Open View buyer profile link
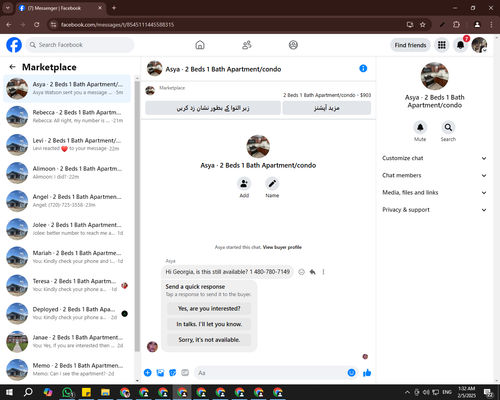This screenshot has height=400, width=500. point(282,247)
